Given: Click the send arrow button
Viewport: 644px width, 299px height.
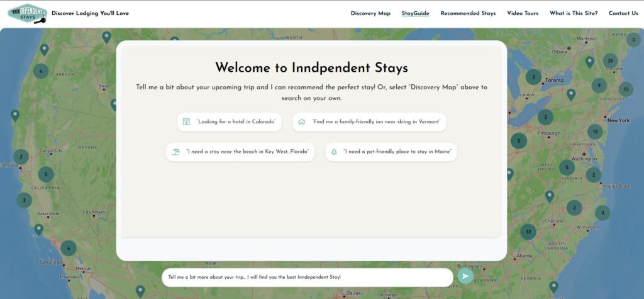Looking at the screenshot, I should click(465, 276).
